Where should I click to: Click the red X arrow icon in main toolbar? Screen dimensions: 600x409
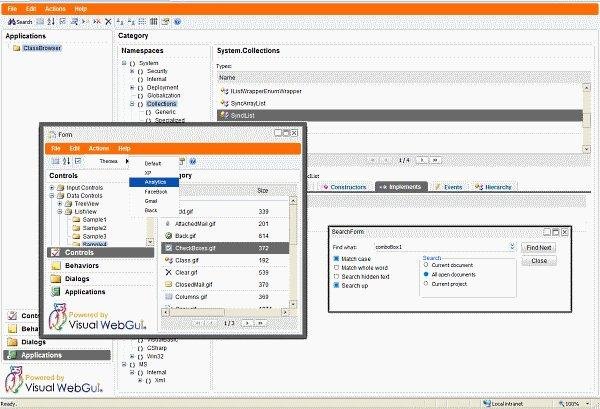(x=97, y=22)
